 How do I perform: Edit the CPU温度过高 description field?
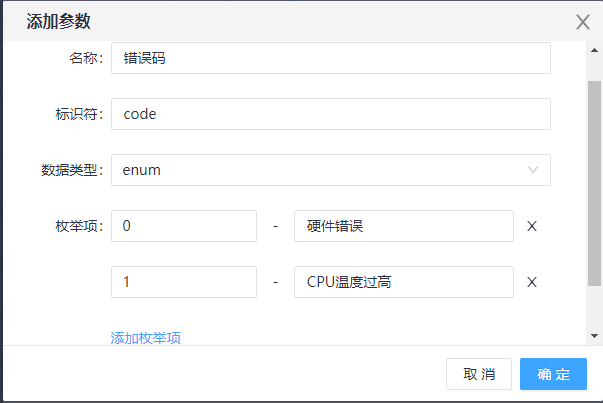pos(403,282)
